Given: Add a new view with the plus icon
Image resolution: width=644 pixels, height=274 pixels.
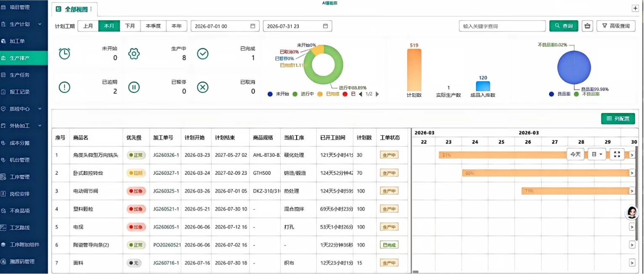Looking at the screenshot, I should 635,8.
